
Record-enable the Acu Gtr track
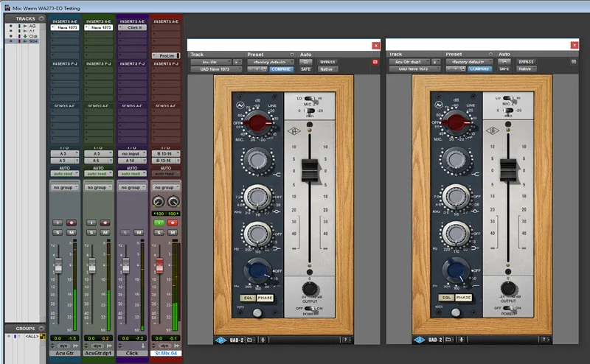coord(72,223)
